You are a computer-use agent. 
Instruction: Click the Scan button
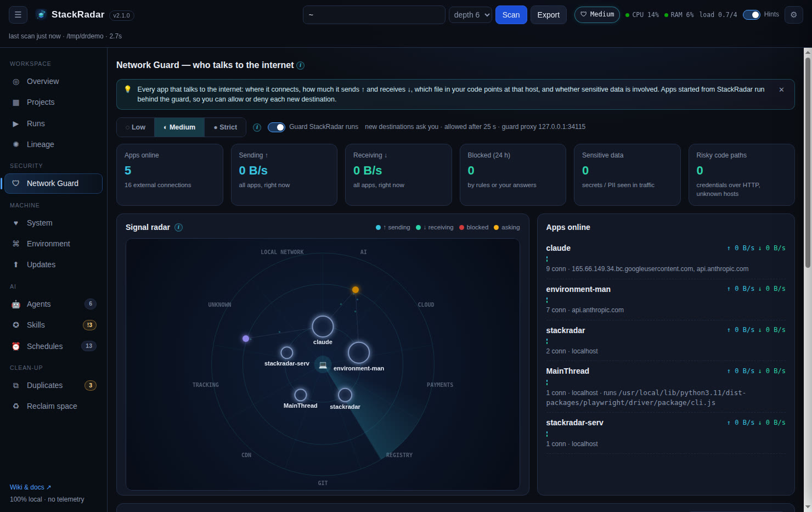point(511,15)
